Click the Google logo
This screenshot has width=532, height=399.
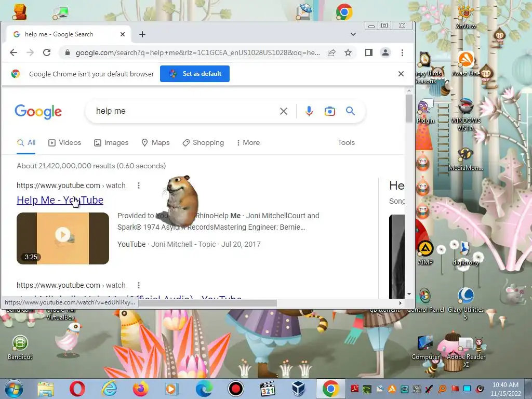click(x=38, y=111)
